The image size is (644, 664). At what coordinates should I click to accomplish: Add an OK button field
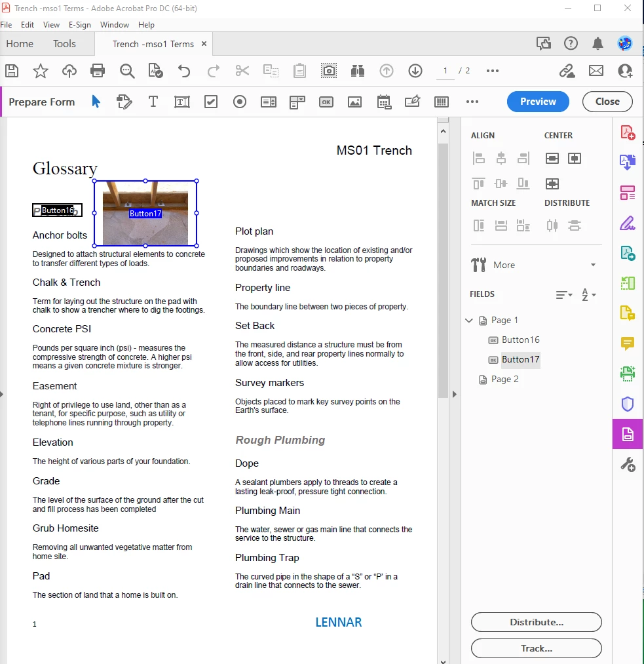[x=326, y=102]
